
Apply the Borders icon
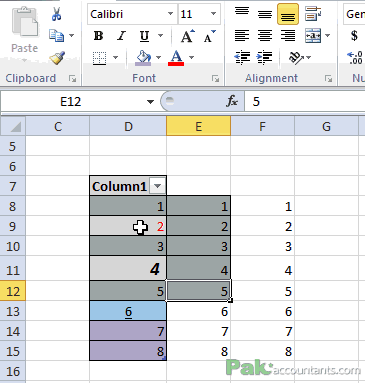99,58
